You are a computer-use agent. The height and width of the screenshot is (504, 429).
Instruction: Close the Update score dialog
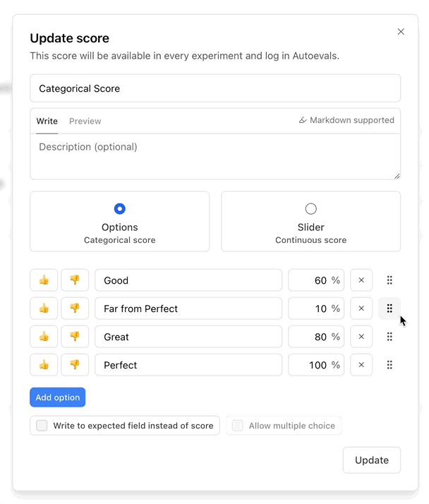click(x=401, y=32)
